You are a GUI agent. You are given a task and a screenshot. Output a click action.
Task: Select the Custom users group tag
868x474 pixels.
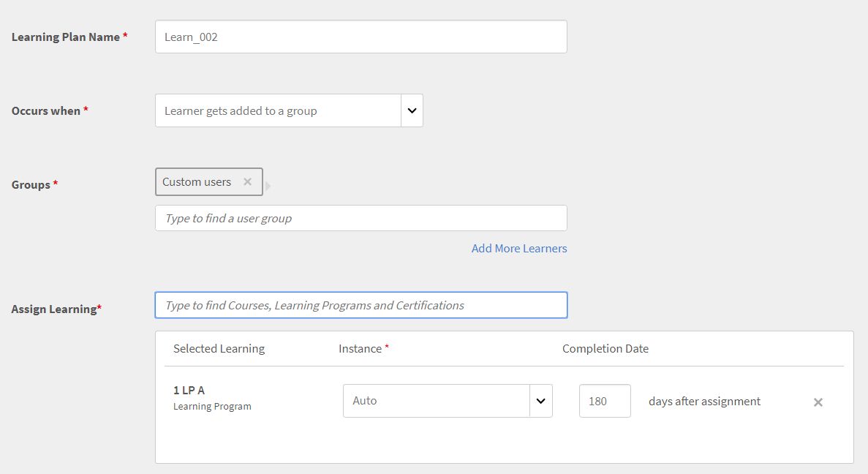point(197,182)
